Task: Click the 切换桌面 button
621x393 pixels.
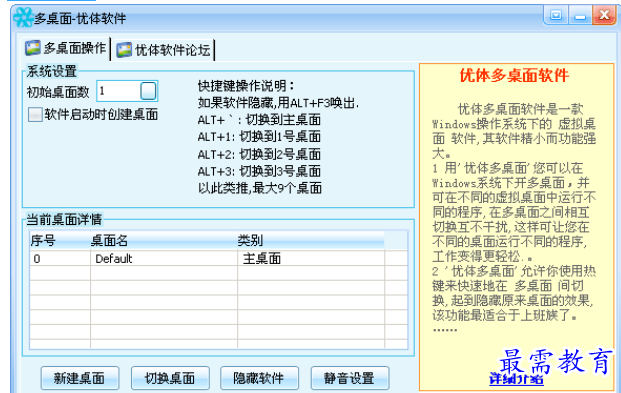Action: (x=170, y=378)
